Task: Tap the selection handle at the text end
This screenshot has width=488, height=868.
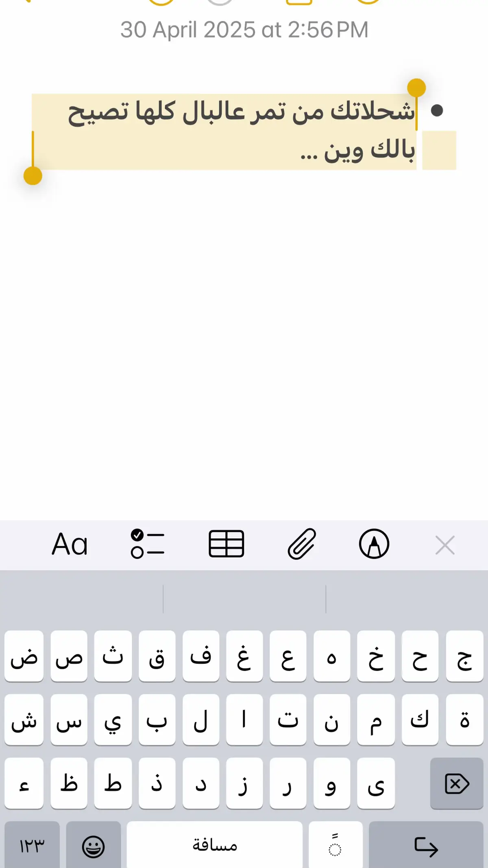Action: click(x=33, y=176)
